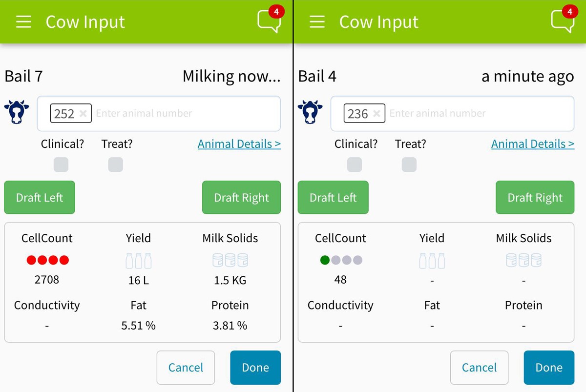
Task: Click the Yield bottles icon showing 16 L
Action: click(x=139, y=261)
